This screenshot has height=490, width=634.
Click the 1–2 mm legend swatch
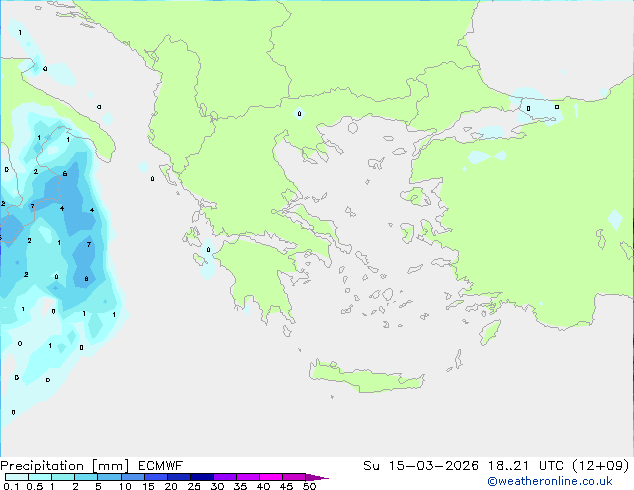tap(63, 477)
